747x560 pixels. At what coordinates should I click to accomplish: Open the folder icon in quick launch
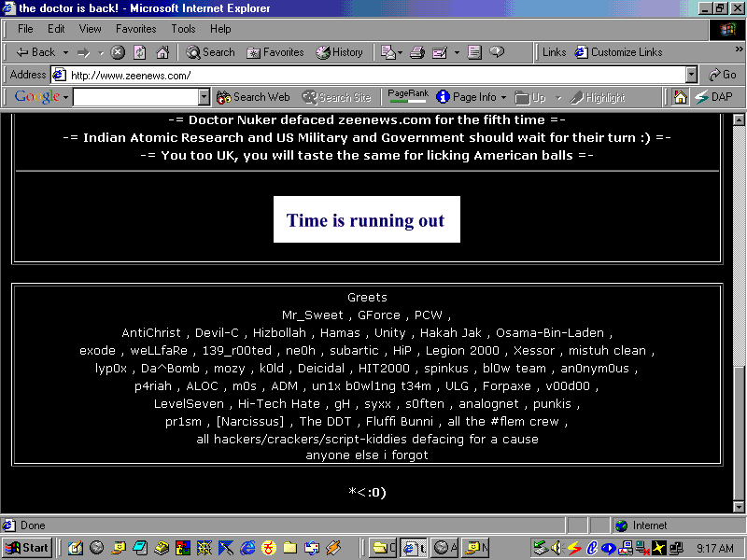coord(290,548)
